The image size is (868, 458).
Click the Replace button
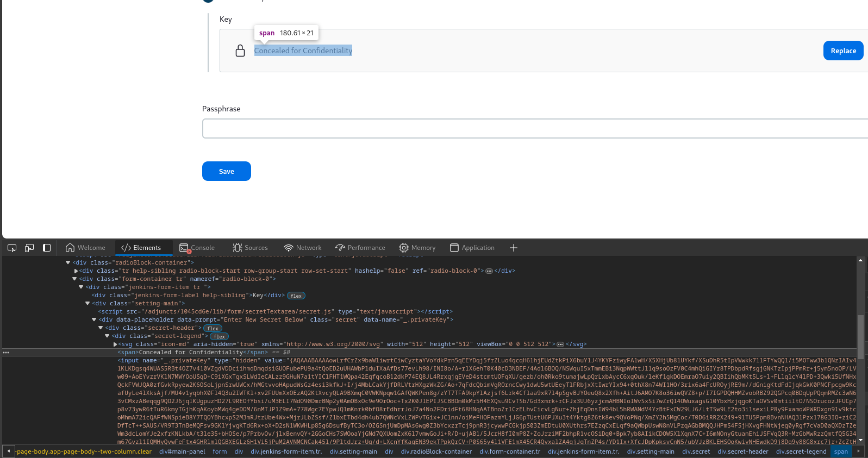843,51
